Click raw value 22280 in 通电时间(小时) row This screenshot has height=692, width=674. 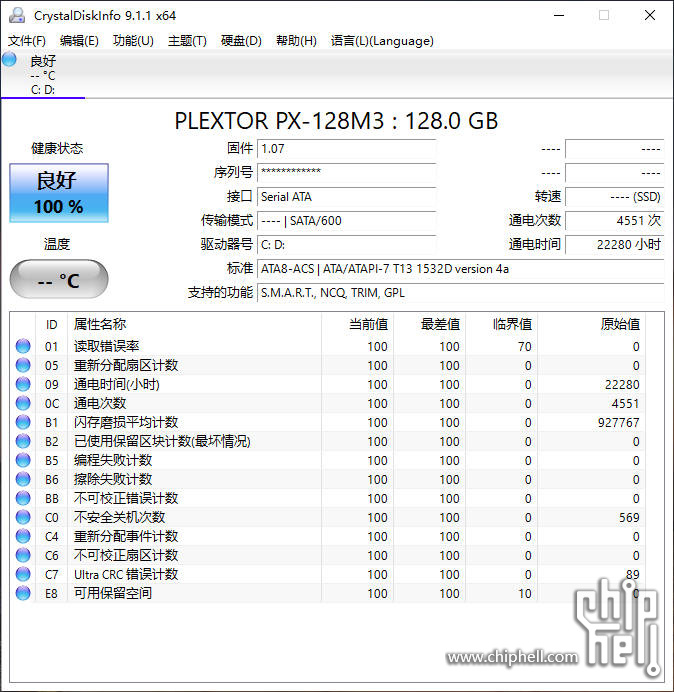point(622,384)
